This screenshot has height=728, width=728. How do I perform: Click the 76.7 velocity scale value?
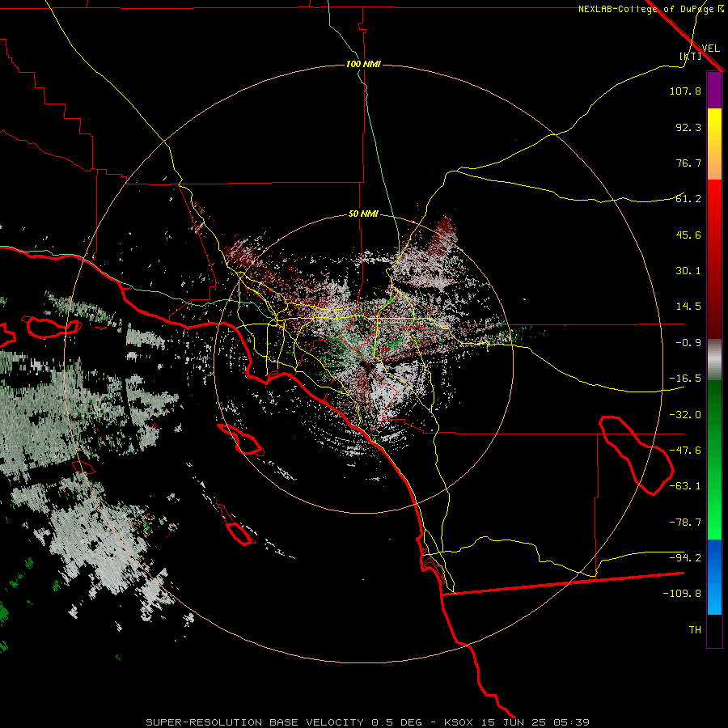(688, 163)
